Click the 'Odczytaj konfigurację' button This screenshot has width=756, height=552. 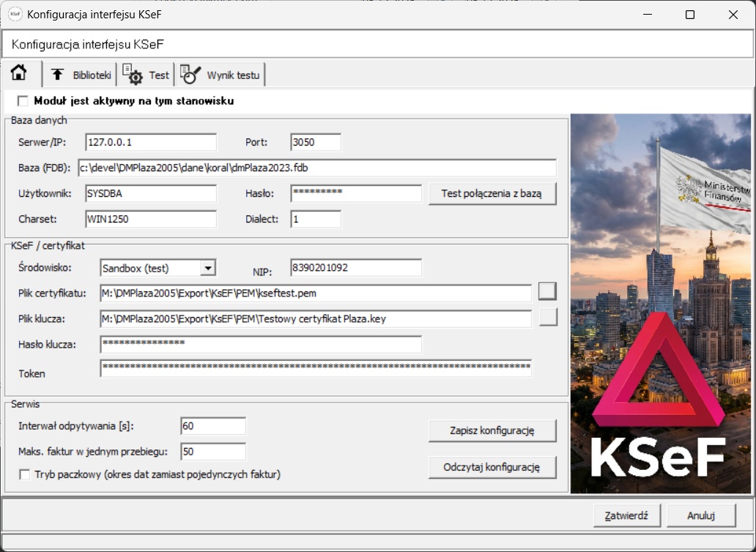(492, 467)
